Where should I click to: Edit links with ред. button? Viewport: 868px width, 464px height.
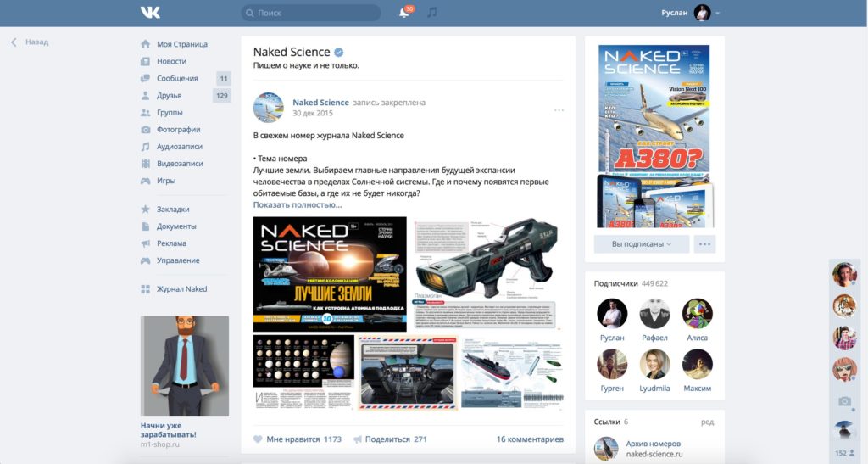click(x=708, y=422)
